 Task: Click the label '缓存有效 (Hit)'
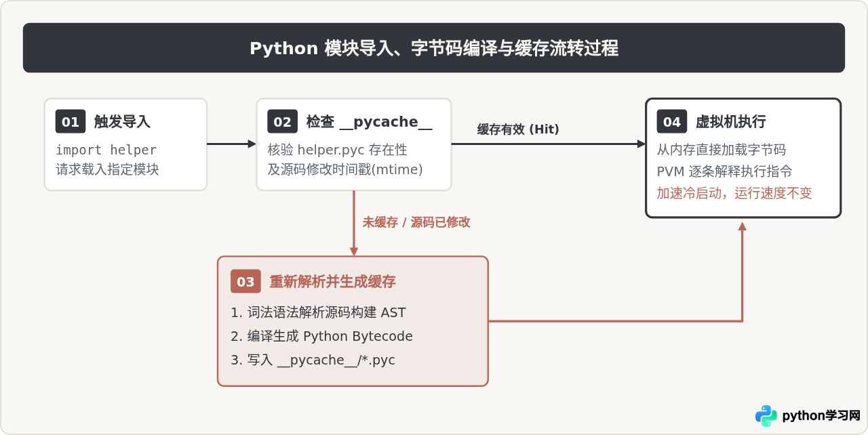coord(518,129)
